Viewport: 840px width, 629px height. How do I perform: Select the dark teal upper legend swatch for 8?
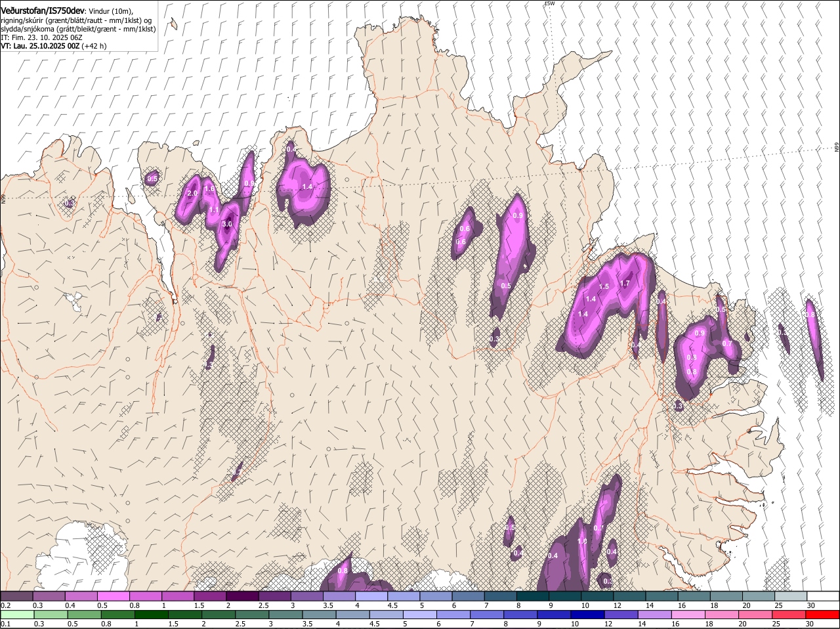532,596
